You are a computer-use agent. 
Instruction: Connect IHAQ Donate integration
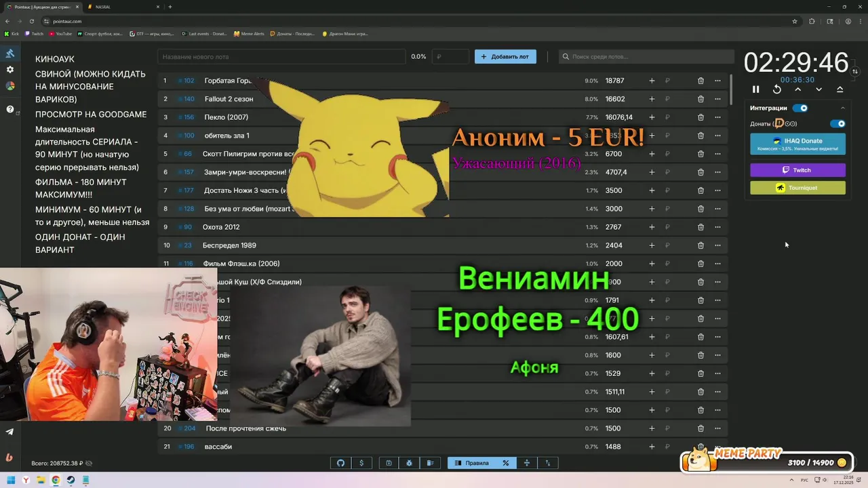(797, 144)
